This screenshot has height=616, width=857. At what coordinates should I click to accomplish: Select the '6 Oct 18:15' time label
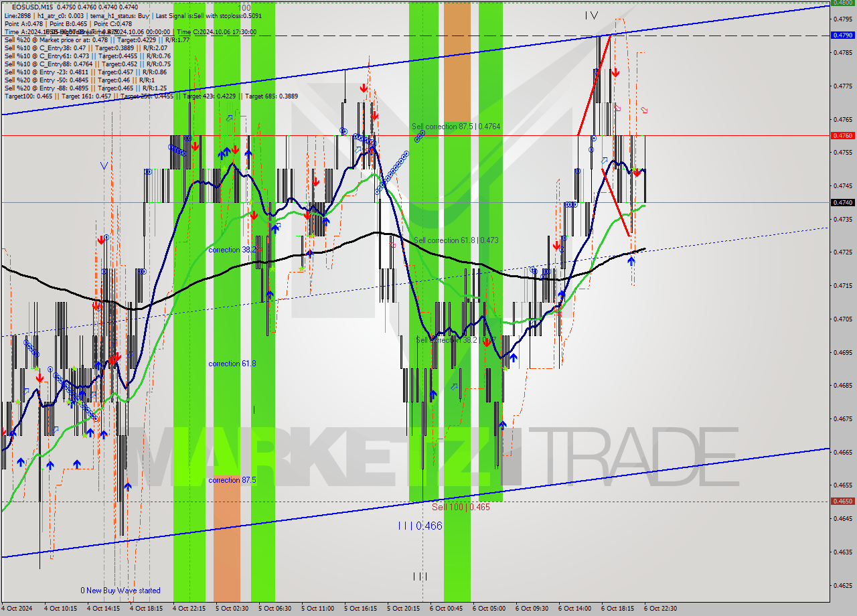coord(618,609)
